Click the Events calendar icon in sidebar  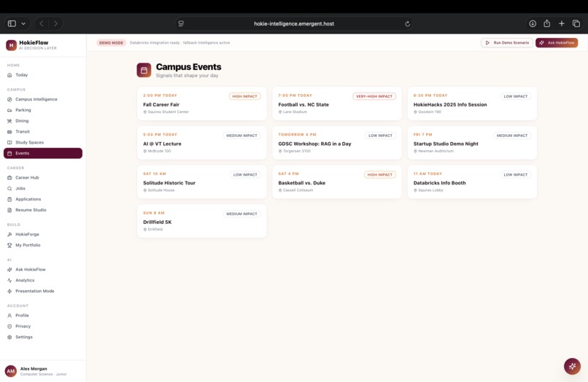point(9,153)
